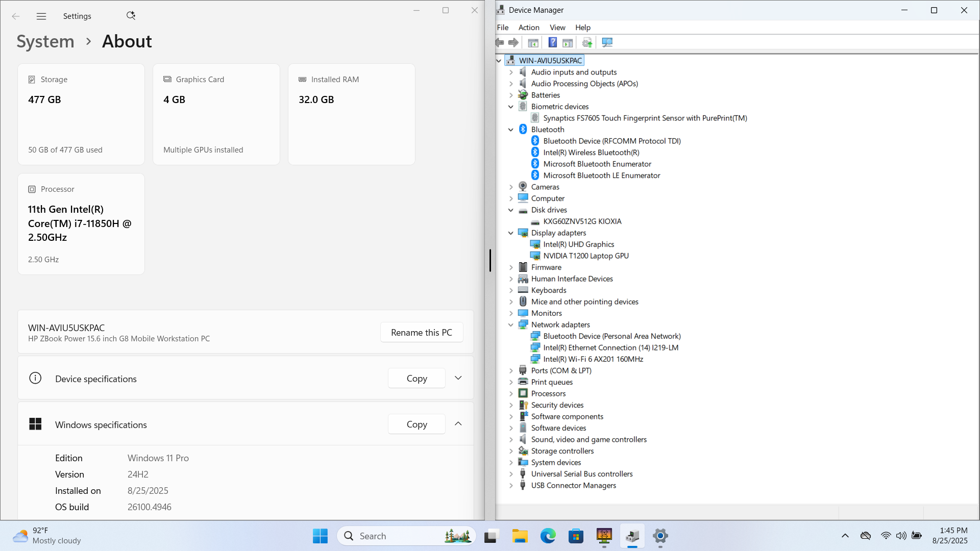980x551 pixels.
Task: Click the taskbar clock showing 1:45 PM
Action: point(950,536)
